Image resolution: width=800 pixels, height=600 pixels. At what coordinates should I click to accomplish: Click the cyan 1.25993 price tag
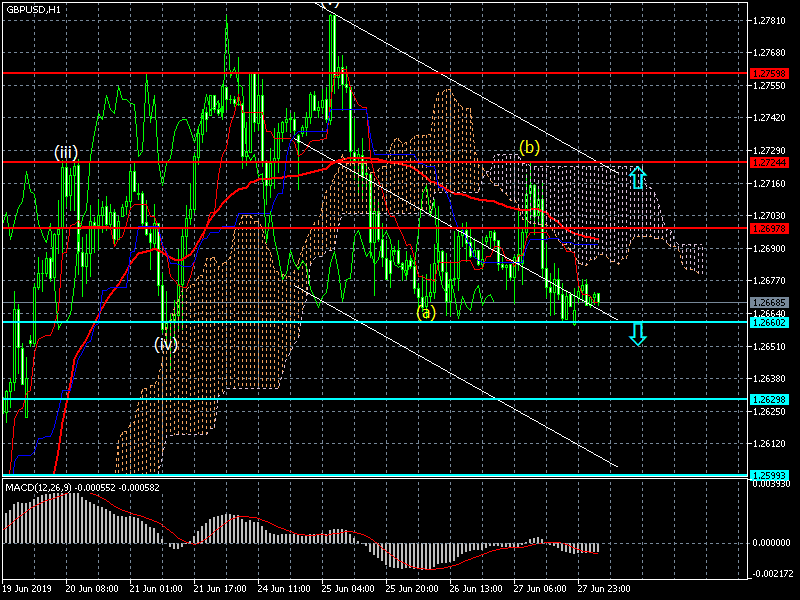tap(768, 476)
